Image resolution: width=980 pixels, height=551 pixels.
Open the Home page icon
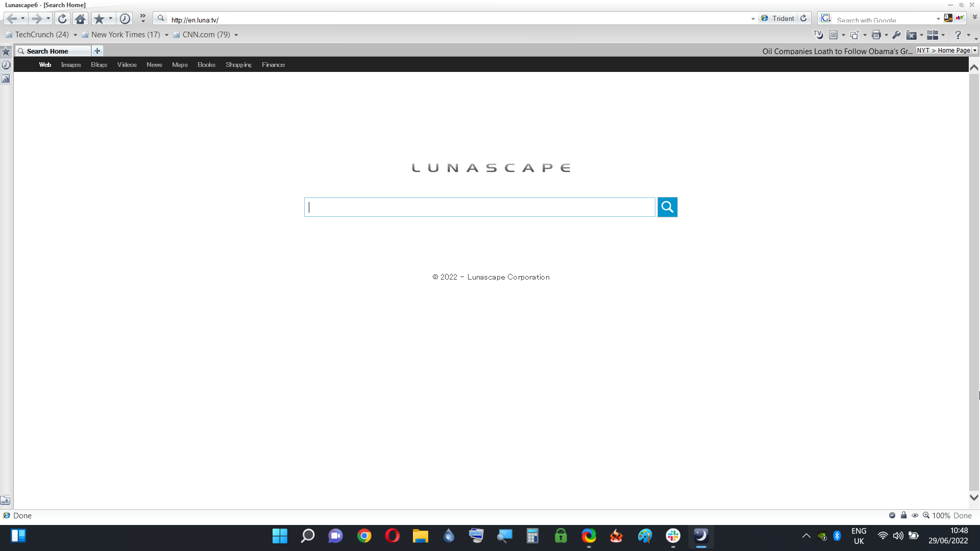[80, 19]
